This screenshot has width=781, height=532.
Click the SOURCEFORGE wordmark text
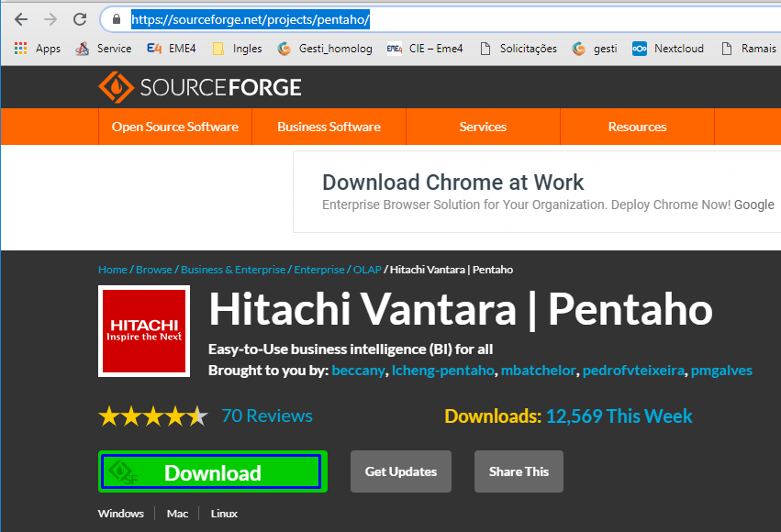click(220, 87)
